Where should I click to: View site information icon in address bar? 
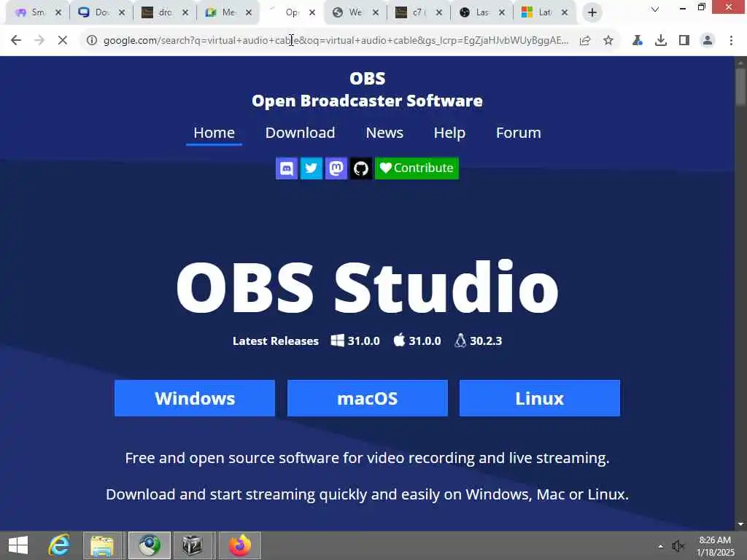coord(91,41)
